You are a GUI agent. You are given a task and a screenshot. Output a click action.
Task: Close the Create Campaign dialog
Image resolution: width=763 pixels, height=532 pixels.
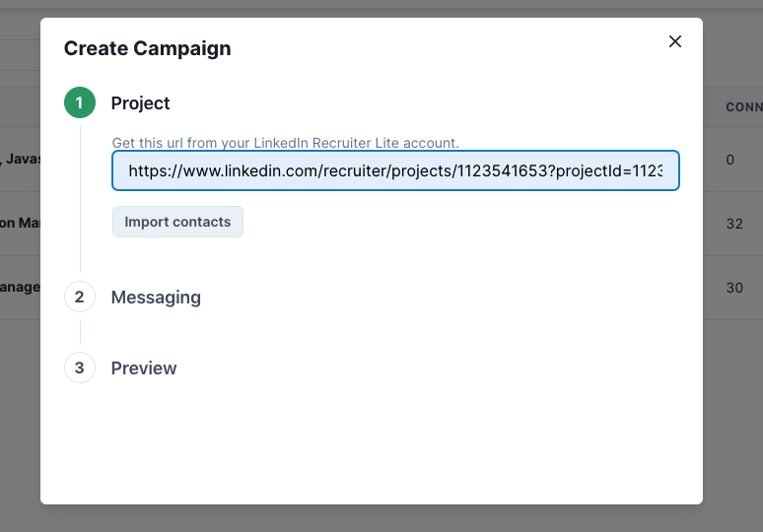(x=675, y=41)
